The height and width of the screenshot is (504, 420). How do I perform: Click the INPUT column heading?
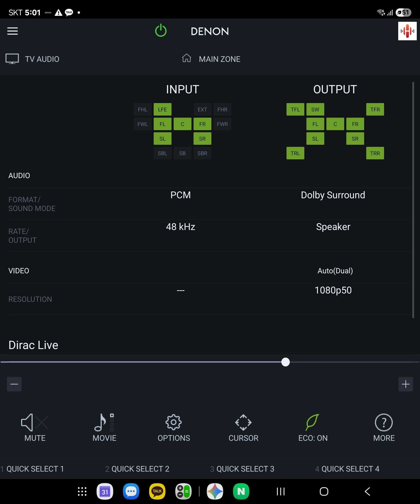[x=182, y=89]
